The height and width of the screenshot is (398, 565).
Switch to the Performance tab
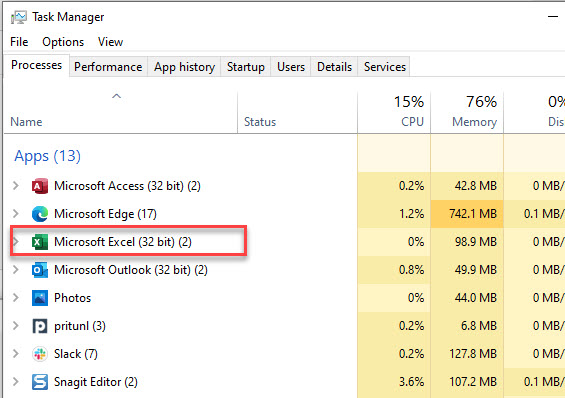pyautogui.click(x=108, y=67)
